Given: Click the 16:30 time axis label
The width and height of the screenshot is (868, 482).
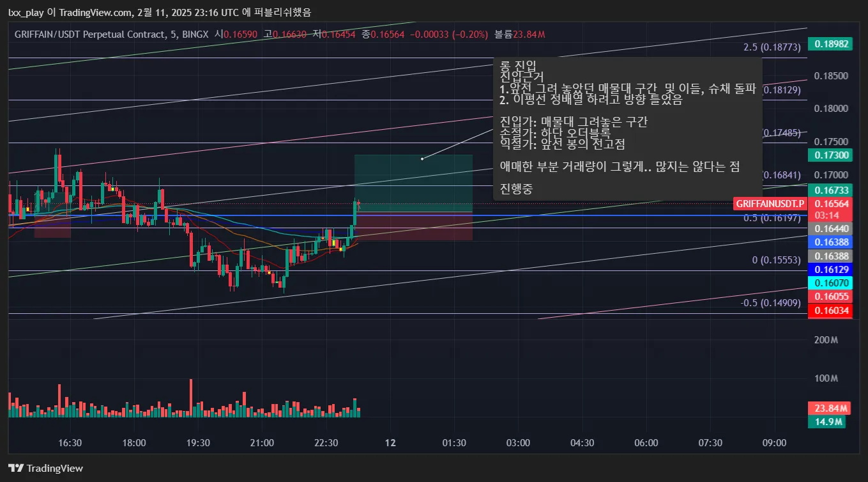Looking at the screenshot, I should pyautogui.click(x=70, y=443).
